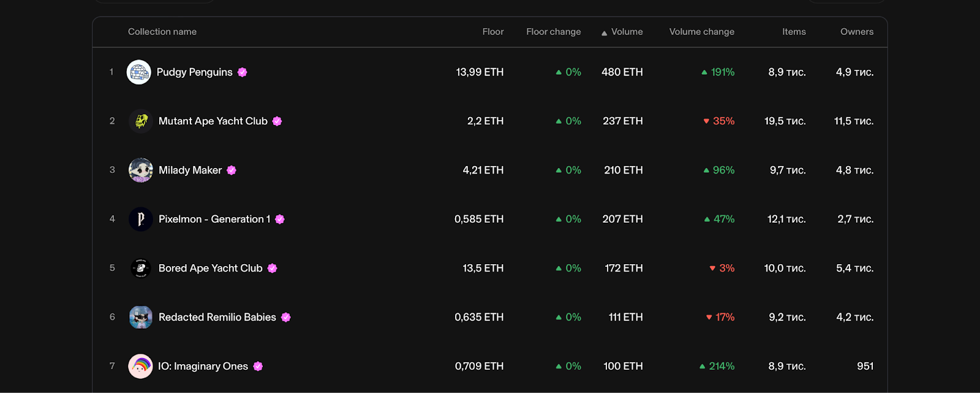Screen dimensions: 980x393
Task: Open the Pixelmon - Generation 1 link
Action: [214, 219]
